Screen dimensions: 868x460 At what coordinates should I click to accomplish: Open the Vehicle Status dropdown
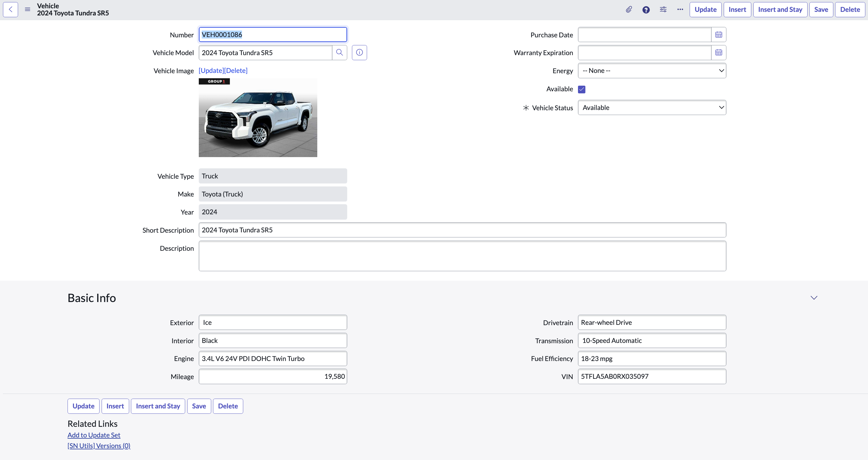pyautogui.click(x=652, y=108)
